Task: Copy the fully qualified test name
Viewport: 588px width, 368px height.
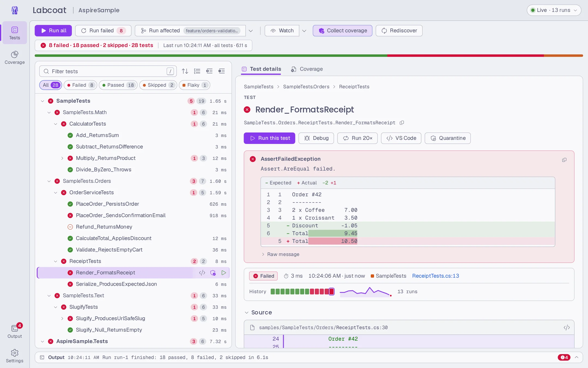Action: point(402,123)
